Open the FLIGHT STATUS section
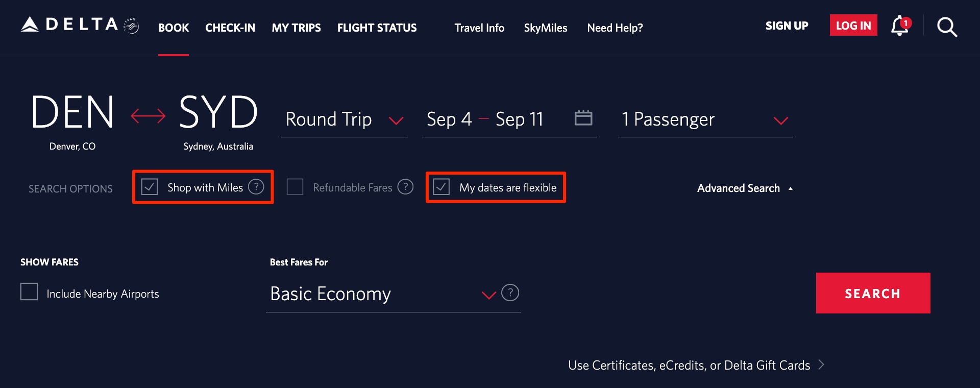This screenshot has height=388, width=980. [377, 28]
